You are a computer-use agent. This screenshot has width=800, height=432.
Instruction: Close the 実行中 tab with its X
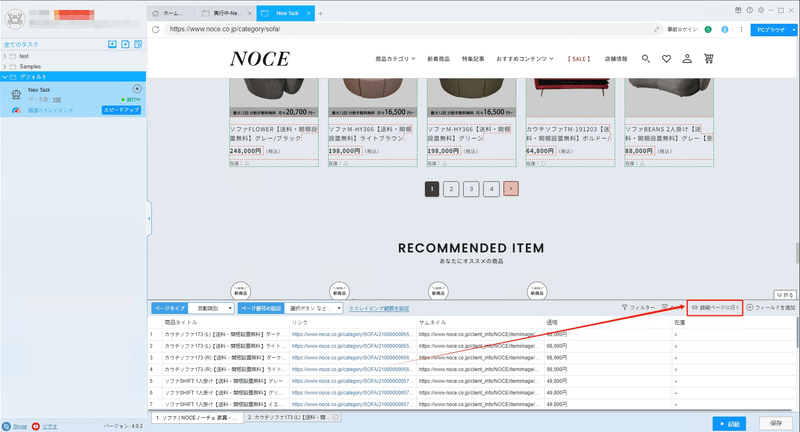(249, 13)
